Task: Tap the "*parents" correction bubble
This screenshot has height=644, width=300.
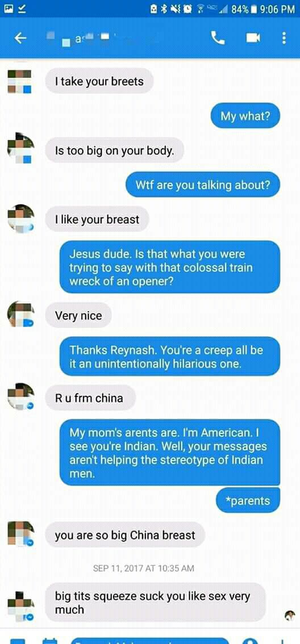Action: click(248, 501)
